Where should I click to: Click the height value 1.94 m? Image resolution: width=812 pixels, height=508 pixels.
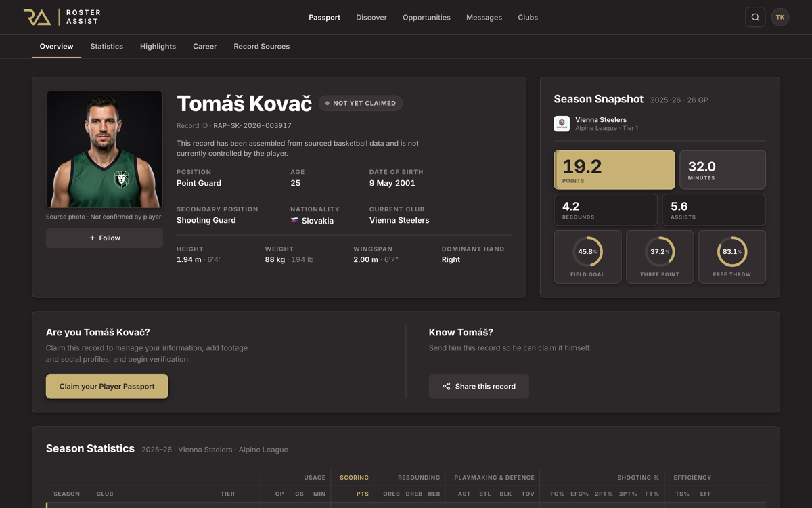click(189, 259)
